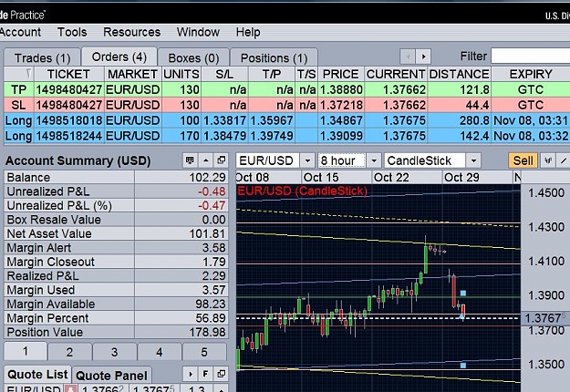Sort by the MARKET column header
570x392 pixels.
point(132,74)
